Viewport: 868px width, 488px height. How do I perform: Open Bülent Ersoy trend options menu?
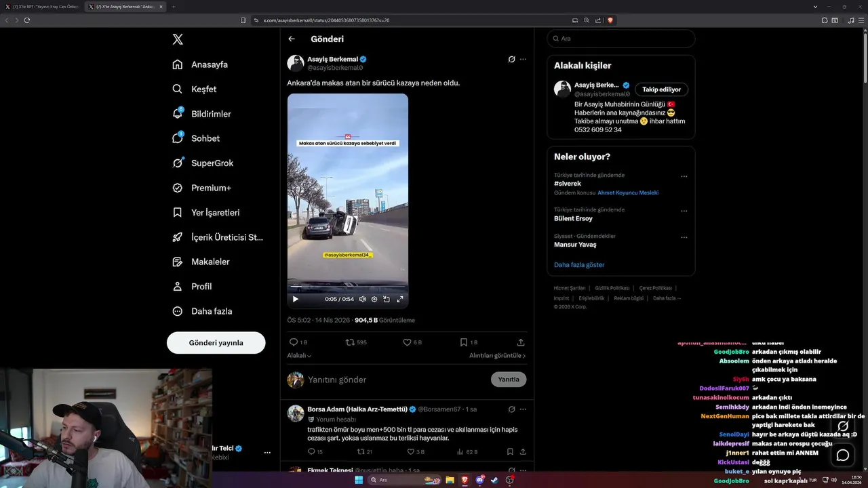[684, 211]
